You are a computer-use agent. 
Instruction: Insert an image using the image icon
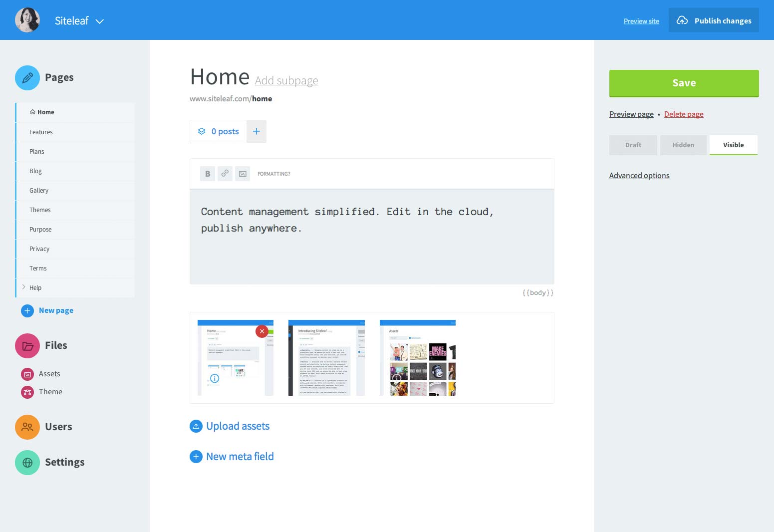point(243,174)
